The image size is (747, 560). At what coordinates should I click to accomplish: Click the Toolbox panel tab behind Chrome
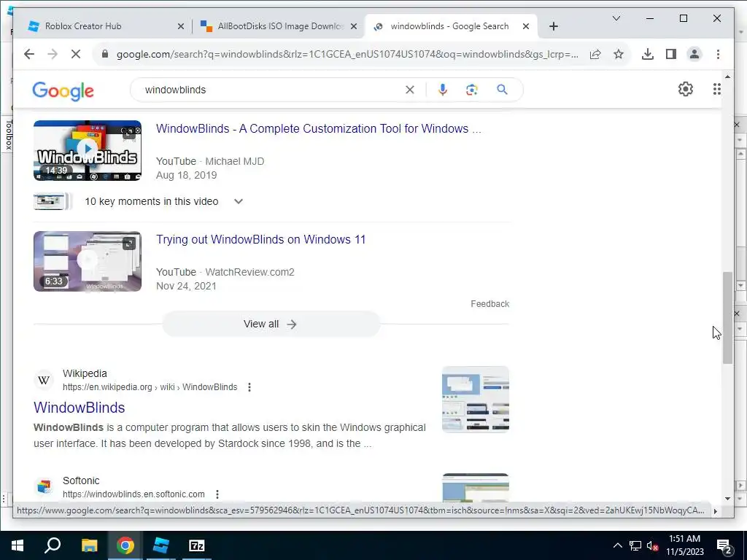[x=8, y=135]
